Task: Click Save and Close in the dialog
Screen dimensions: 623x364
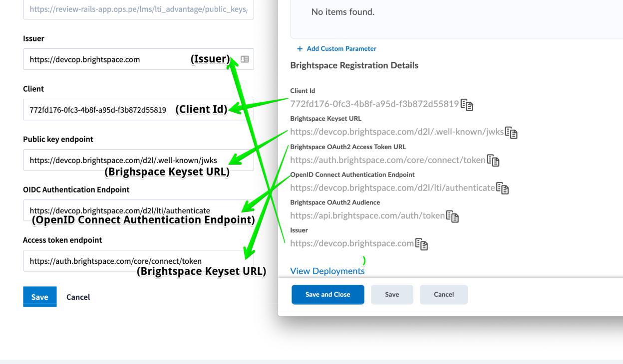Action: (x=328, y=295)
